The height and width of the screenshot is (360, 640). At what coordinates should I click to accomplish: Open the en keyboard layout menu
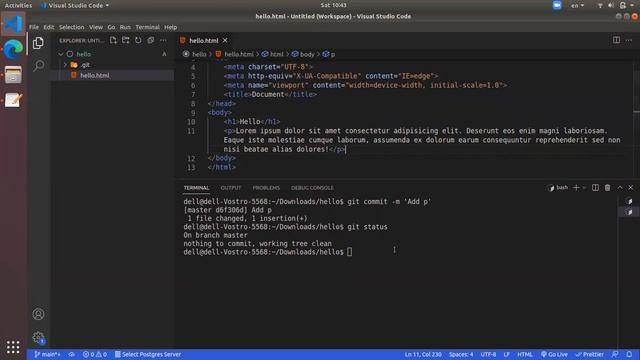[577, 5]
